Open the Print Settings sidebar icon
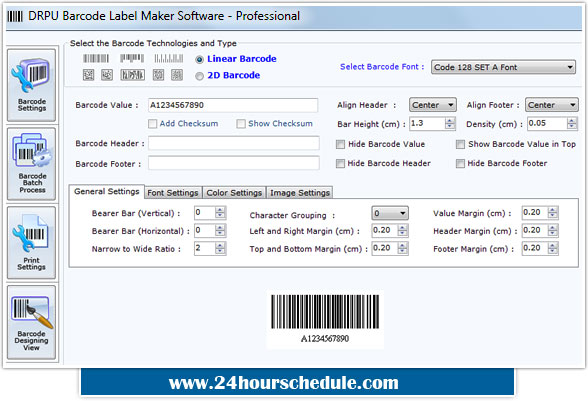The image size is (588, 401). (x=32, y=243)
